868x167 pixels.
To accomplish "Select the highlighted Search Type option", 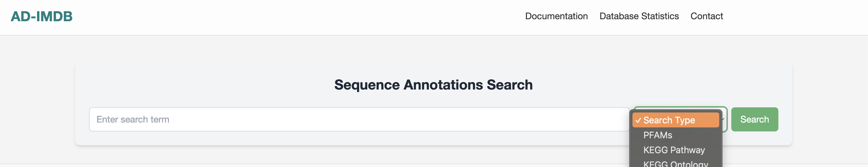I will pyautogui.click(x=676, y=120).
